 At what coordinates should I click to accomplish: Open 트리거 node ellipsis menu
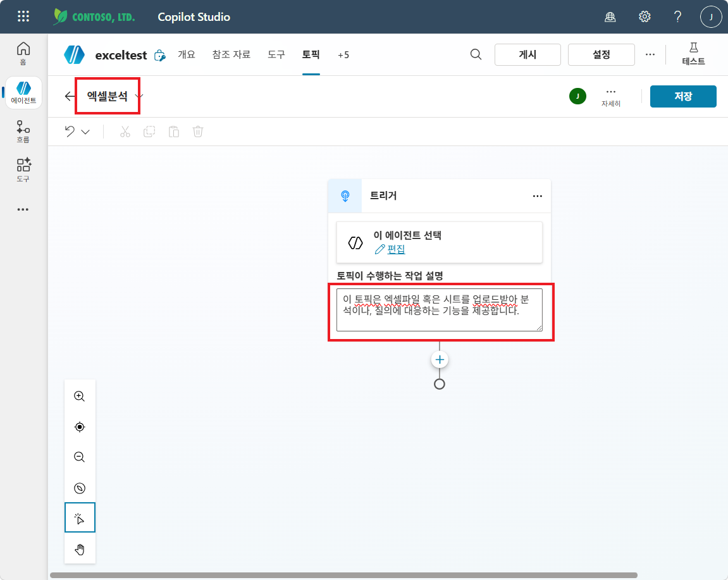(537, 196)
